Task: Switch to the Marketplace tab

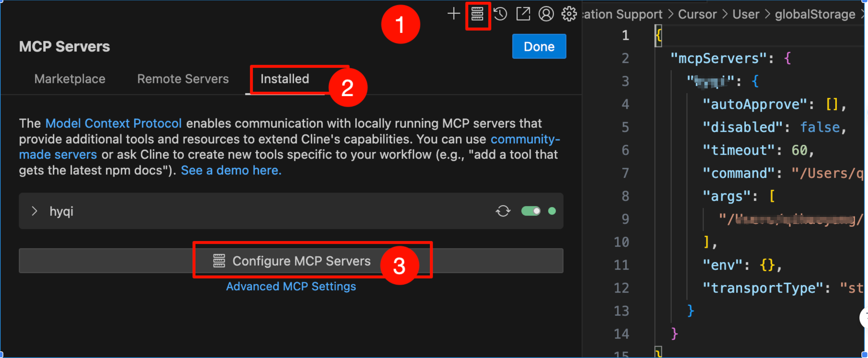Action: tap(70, 79)
